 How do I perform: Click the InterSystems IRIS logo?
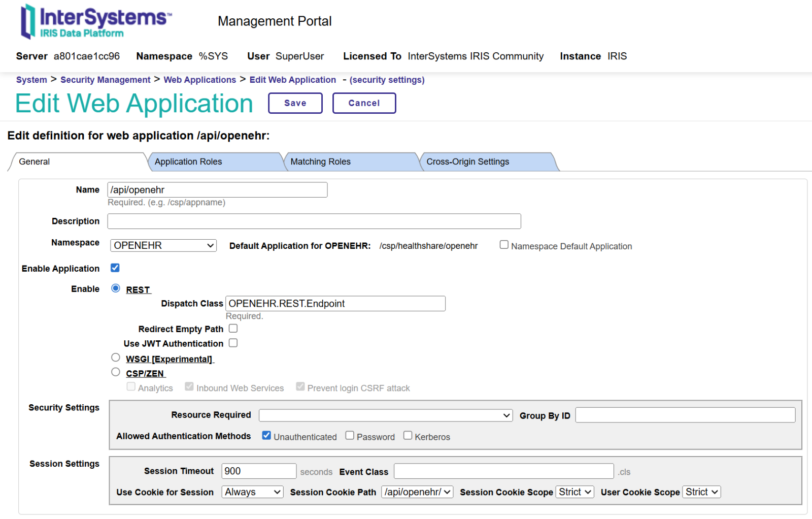point(95,21)
